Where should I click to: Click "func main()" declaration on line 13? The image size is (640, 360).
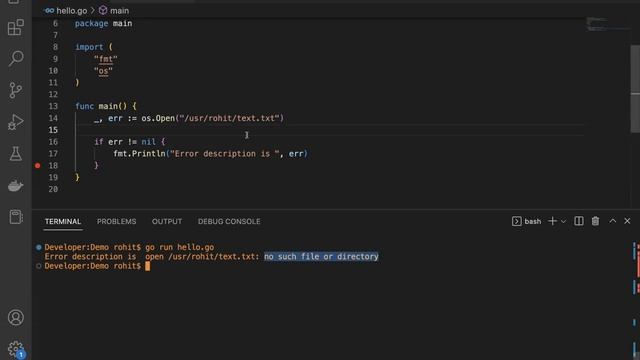[101, 106]
